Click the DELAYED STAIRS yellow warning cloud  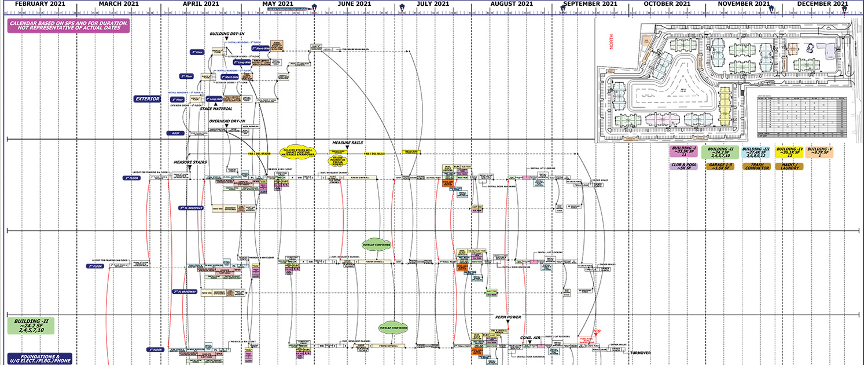tap(299, 152)
